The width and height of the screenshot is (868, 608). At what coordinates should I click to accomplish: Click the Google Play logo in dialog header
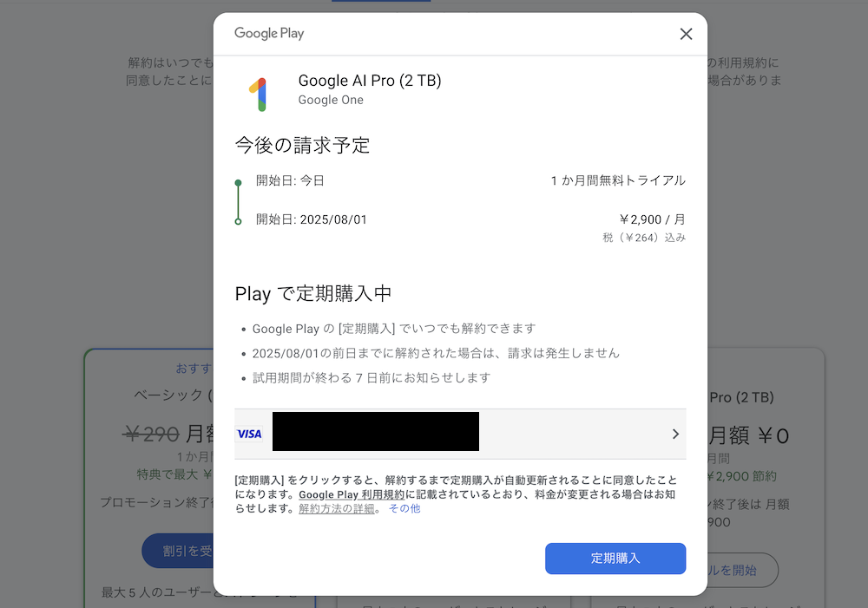click(269, 33)
